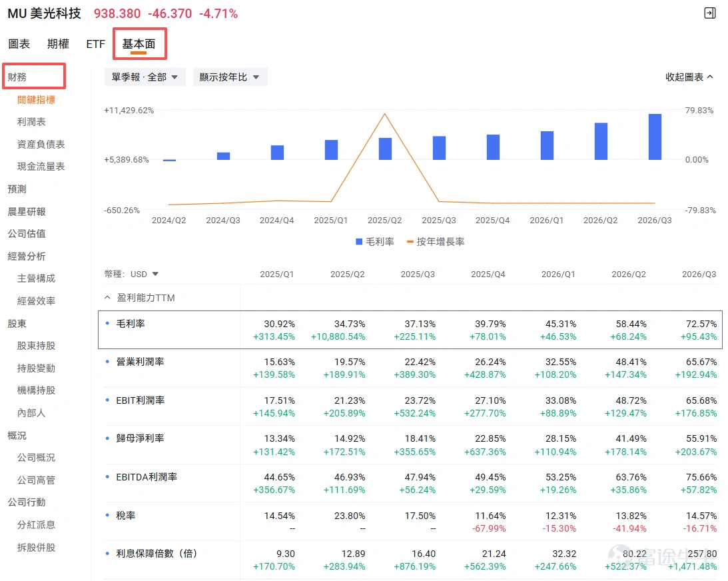Switch to the 基本面 tab
This screenshot has height=581, width=728.
[139, 44]
